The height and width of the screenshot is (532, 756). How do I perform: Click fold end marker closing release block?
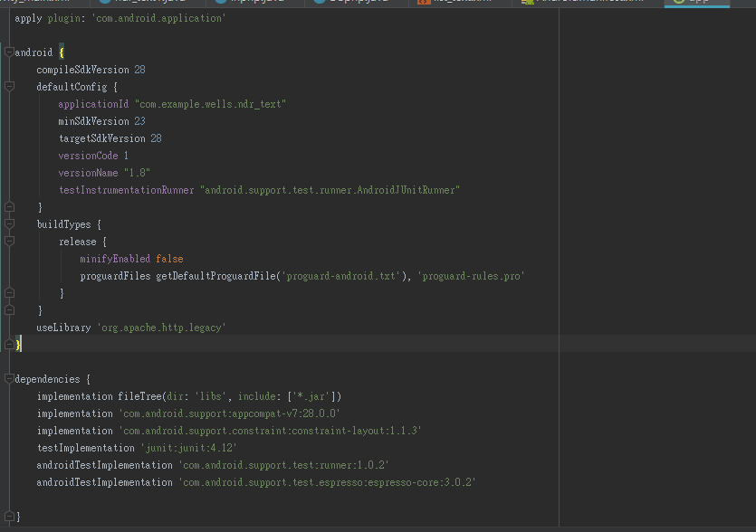(9, 292)
